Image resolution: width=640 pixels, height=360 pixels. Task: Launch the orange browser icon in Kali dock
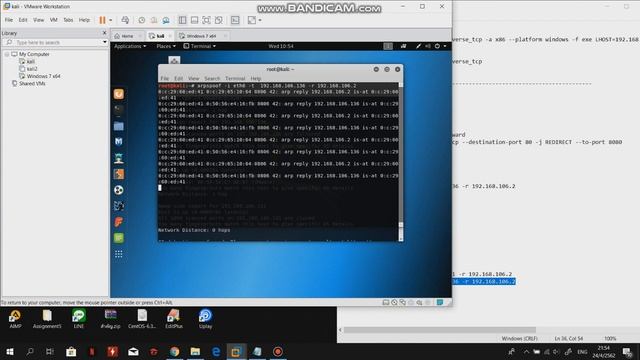[x=119, y=94]
